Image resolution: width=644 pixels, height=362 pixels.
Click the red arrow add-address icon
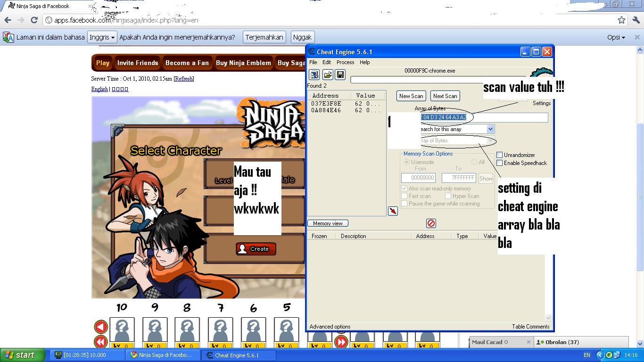coord(393,211)
